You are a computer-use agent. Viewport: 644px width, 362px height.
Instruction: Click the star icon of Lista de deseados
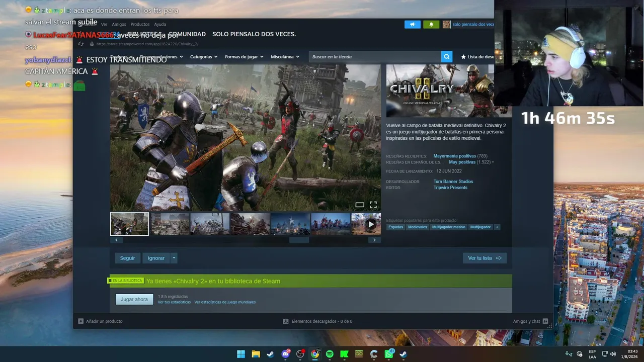(x=463, y=57)
